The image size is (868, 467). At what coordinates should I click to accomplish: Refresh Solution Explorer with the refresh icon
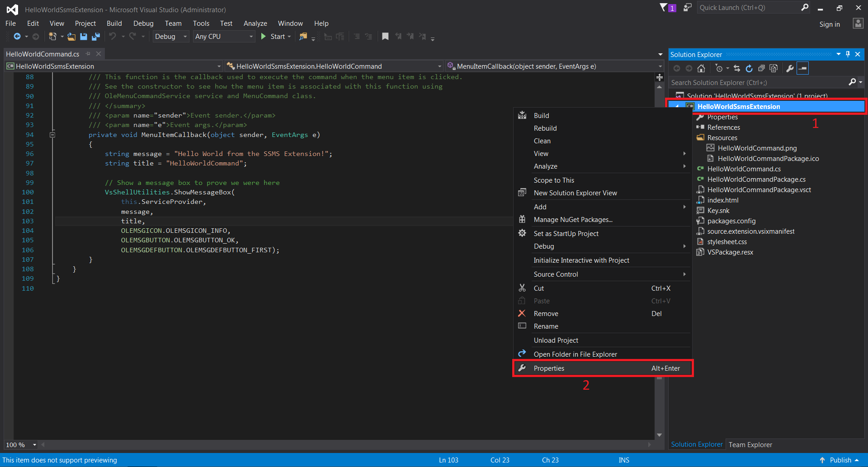point(749,68)
